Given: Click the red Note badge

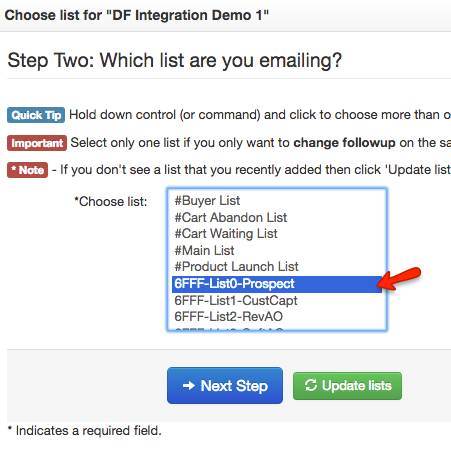Looking at the screenshot, I should pyautogui.click(x=28, y=170).
